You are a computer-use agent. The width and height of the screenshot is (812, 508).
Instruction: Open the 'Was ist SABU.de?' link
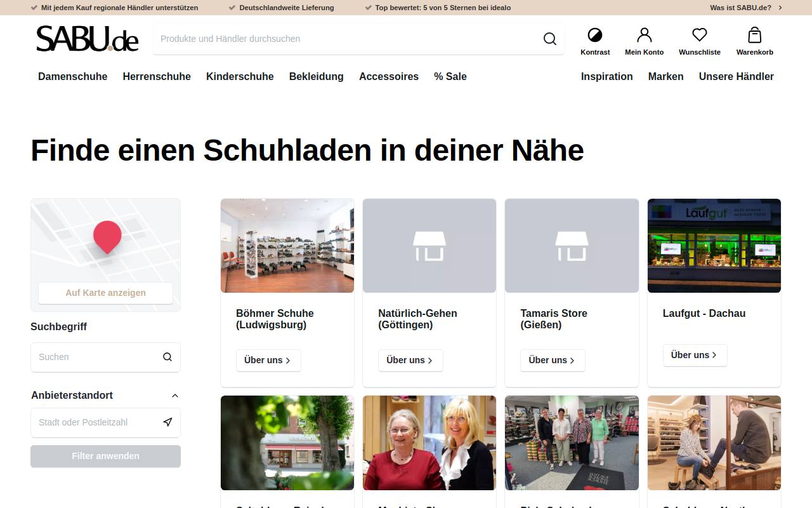[746, 8]
